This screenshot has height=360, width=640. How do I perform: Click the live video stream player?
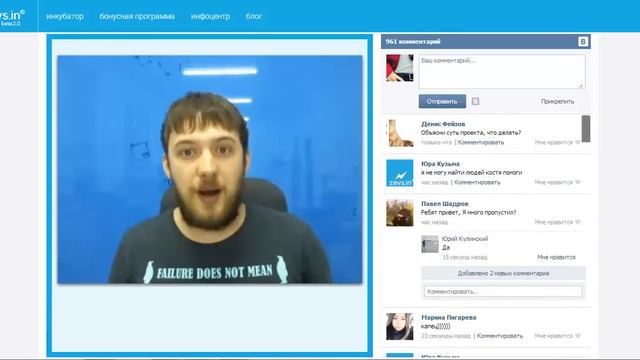pos(210,169)
